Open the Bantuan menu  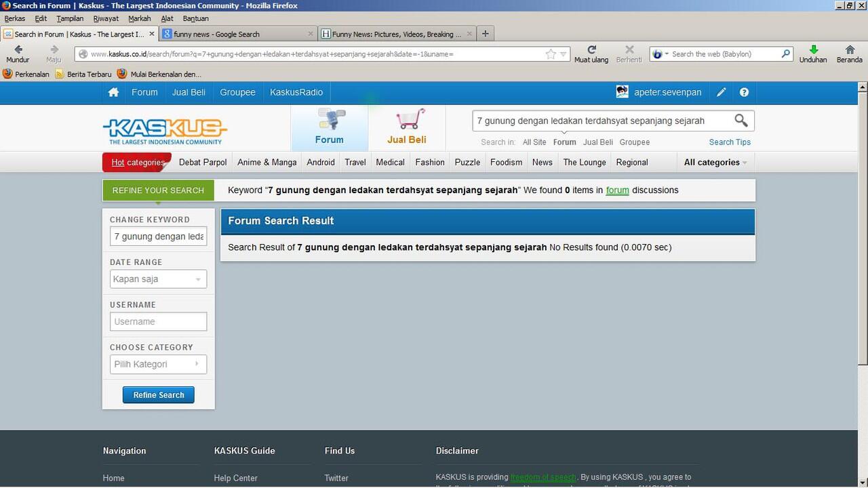click(196, 18)
